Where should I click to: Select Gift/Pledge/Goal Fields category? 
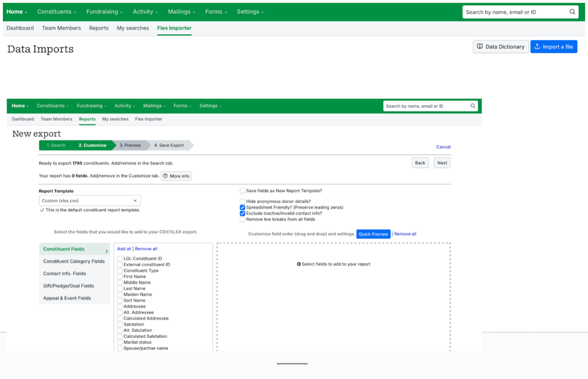click(x=69, y=286)
